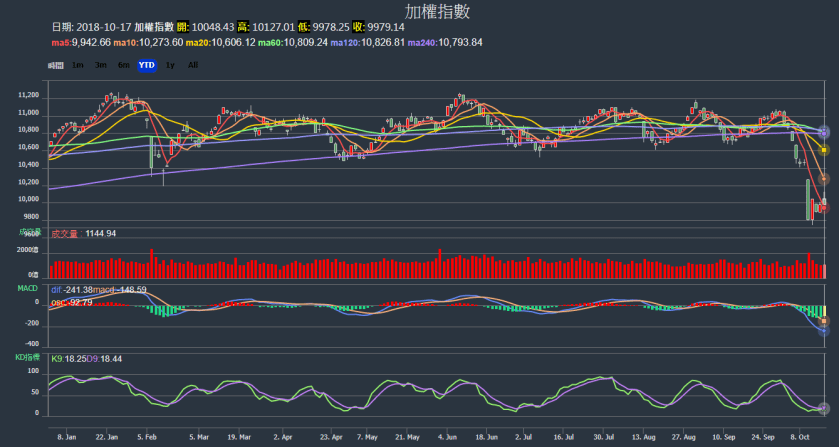Screen dimensions: 839x447
Task: Switch chart range to 3m
Action: point(101,65)
